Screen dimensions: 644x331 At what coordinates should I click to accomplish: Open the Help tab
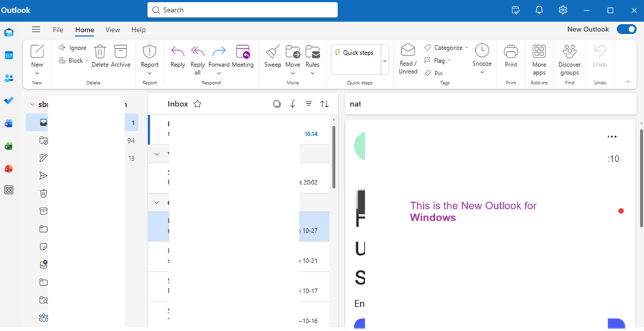tap(138, 29)
